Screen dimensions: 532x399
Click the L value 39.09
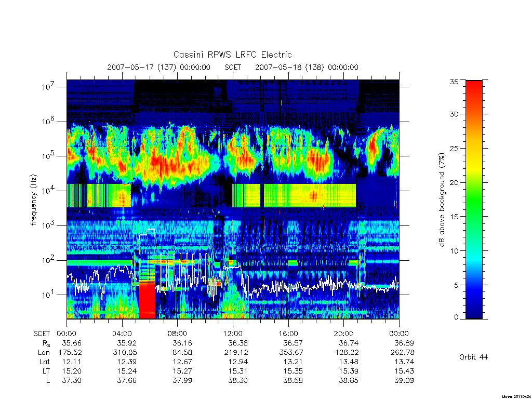tap(404, 380)
